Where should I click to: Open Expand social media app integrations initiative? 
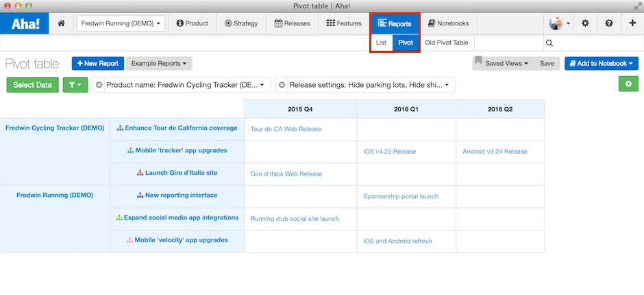tap(181, 217)
